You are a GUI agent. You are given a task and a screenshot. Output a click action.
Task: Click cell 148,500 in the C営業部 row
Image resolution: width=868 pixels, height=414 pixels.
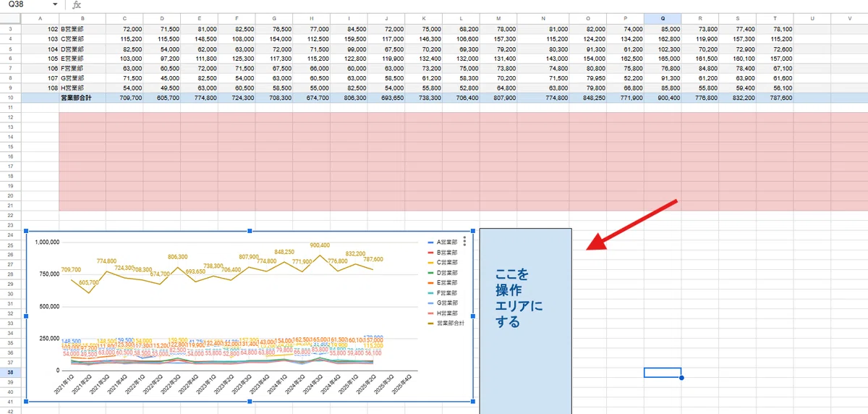pyautogui.click(x=200, y=38)
